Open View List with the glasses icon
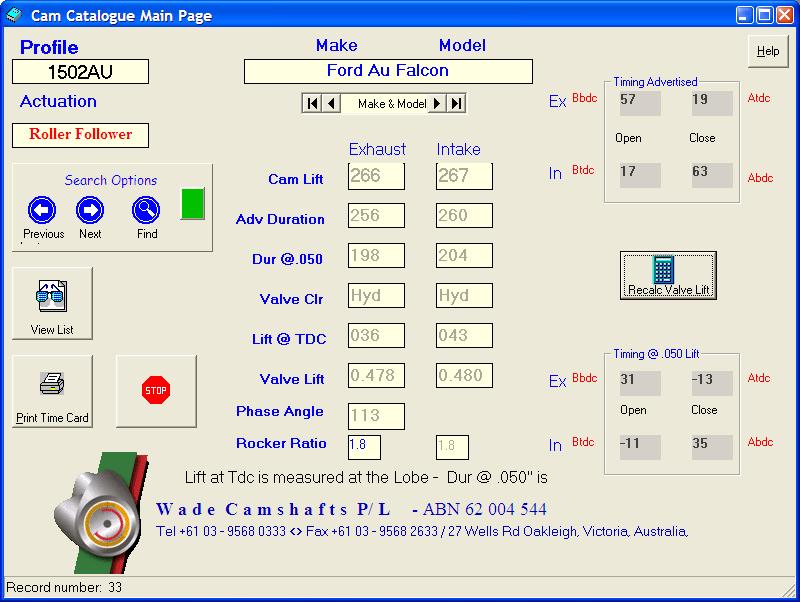The height and width of the screenshot is (602, 800). coord(52,303)
